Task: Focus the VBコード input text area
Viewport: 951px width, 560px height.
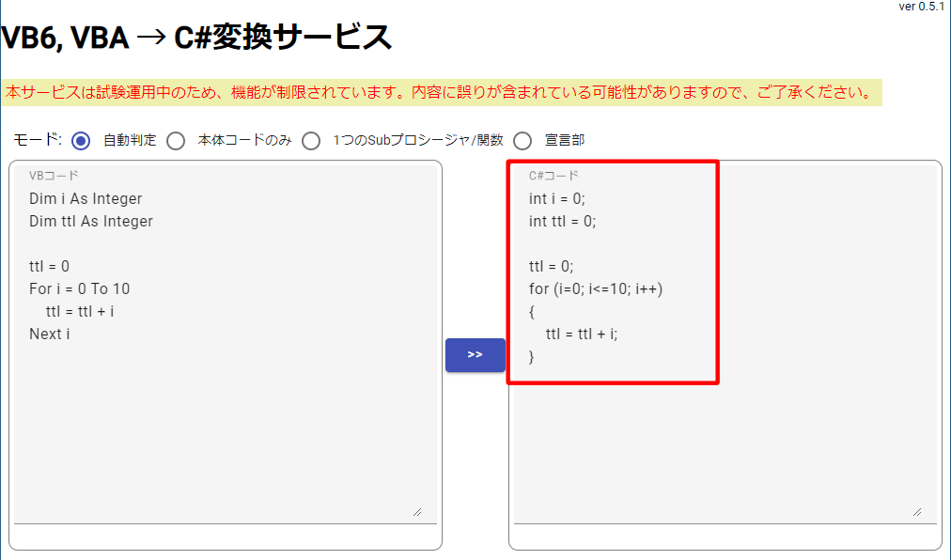Action: [x=226, y=345]
